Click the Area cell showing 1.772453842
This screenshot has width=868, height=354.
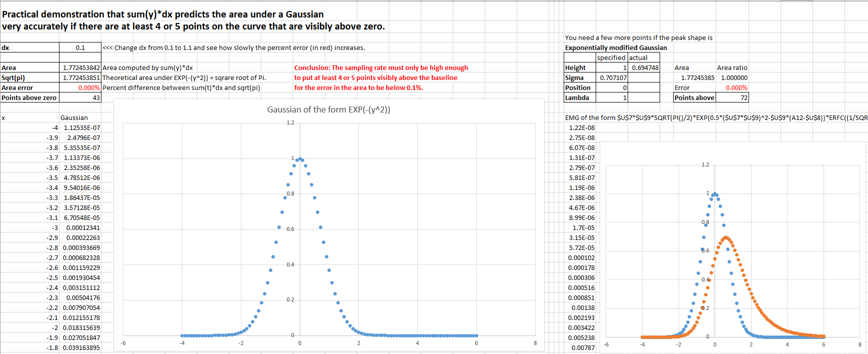pos(81,67)
